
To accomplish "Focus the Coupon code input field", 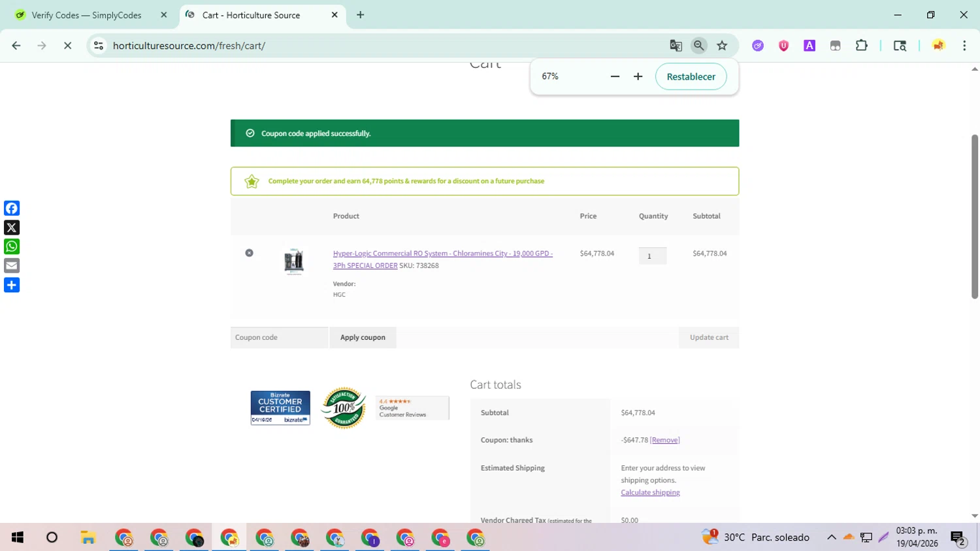I will point(280,337).
